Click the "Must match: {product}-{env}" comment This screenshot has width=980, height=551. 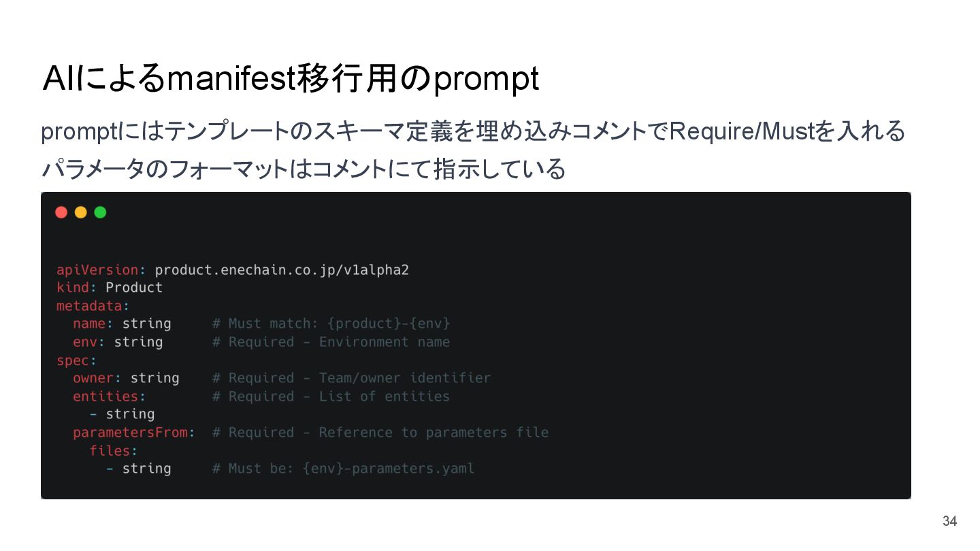click(x=331, y=324)
